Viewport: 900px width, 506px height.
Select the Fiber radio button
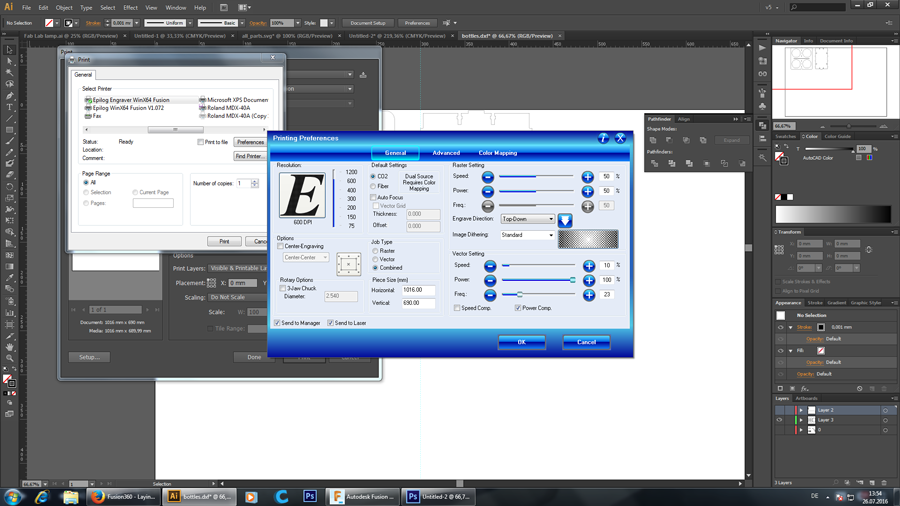373,186
